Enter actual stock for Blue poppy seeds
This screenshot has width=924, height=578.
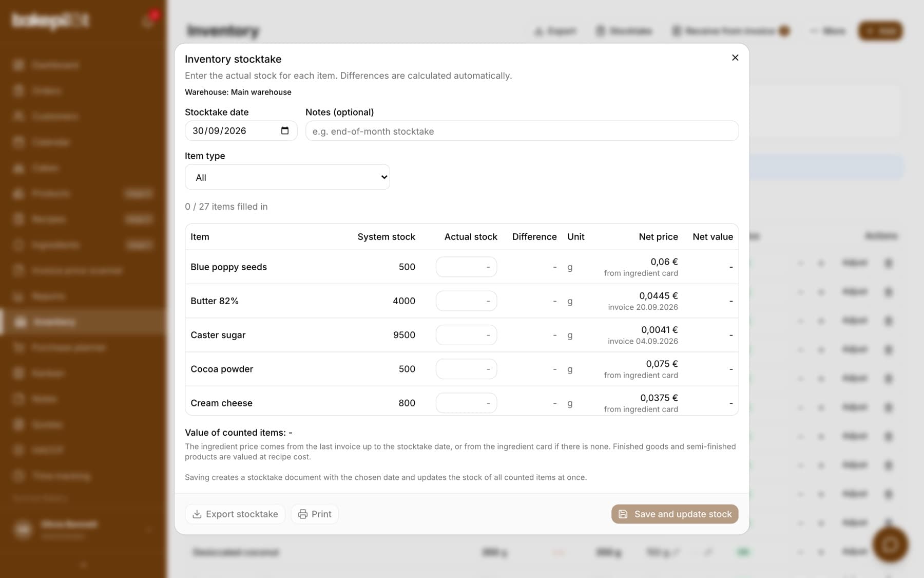[x=466, y=267]
